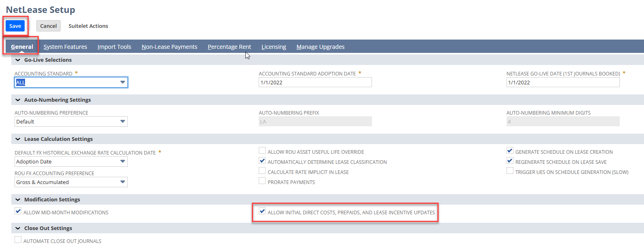Viewport: 644px width, 247px height.
Task: Open the Manage Upgrades tab
Action: (x=321, y=47)
